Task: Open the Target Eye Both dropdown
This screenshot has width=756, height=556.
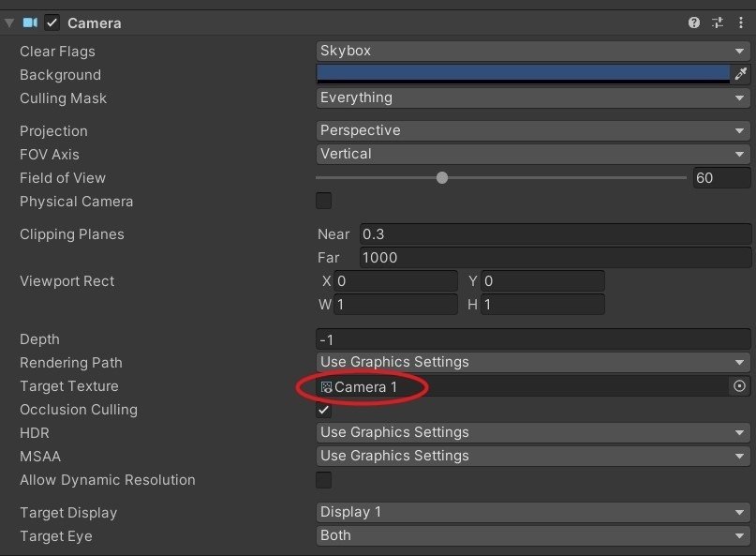Action: 533,535
